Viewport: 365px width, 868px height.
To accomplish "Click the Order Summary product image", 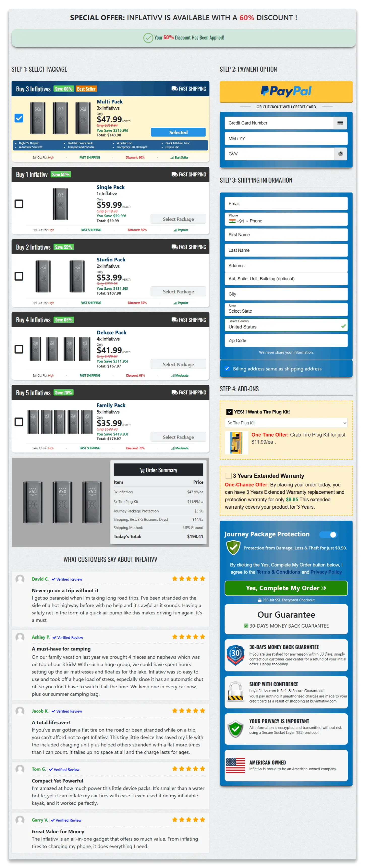I will [x=62, y=502].
